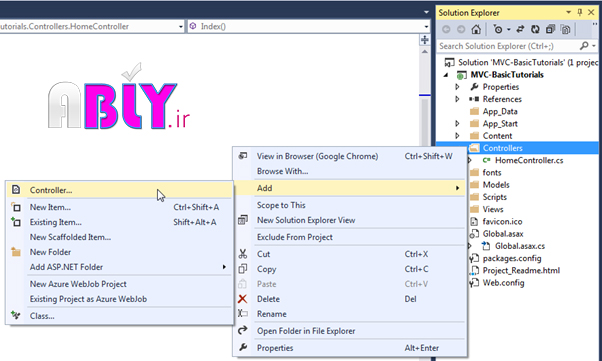Open the HomeController class dropdown

pyautogui.click(x=181, y=26)
